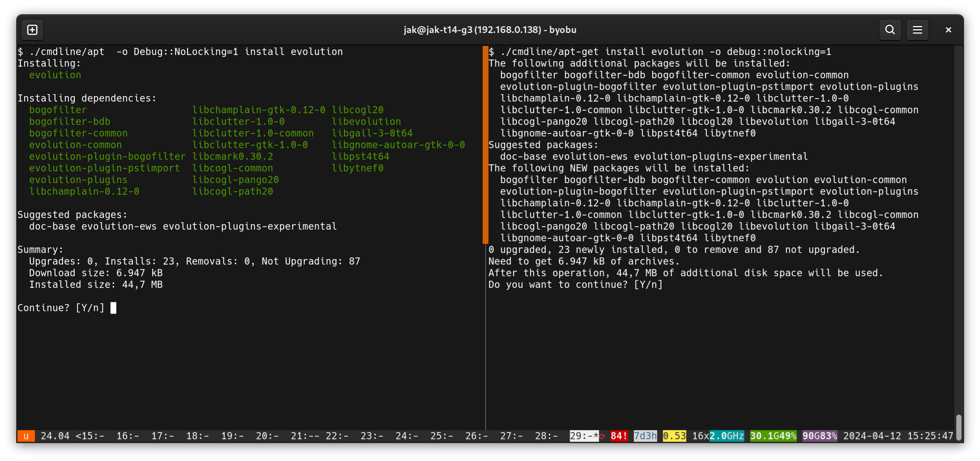Click the 'Installed size: 44,7 MB' line

[x=96, y=284]
